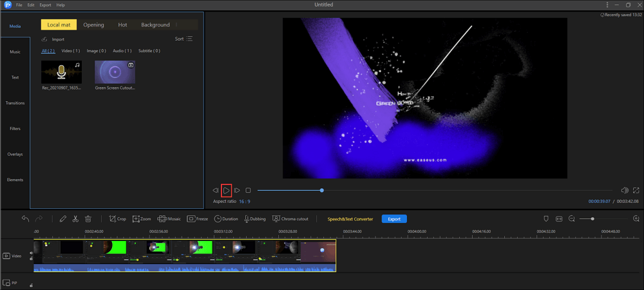This screenshot has height=290, width=644.
Task: Change the 16 : 9 aspect ratio
Action: tap(245, 202)
